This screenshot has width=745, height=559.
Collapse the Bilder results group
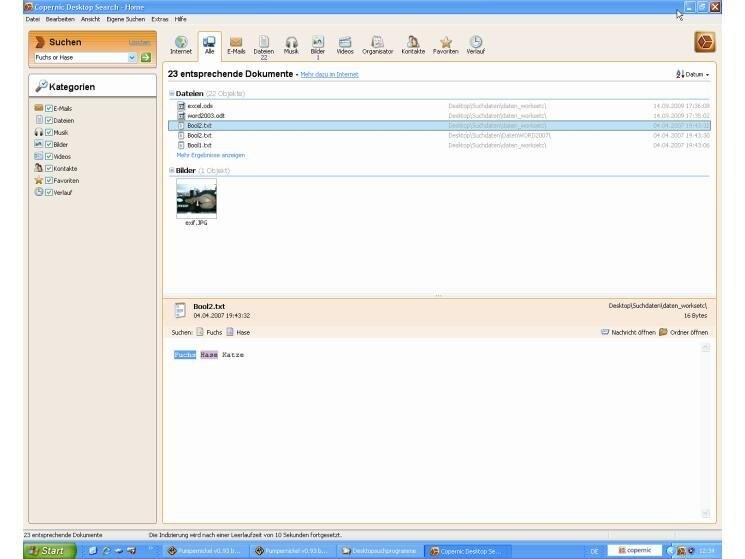coord(172,171)
